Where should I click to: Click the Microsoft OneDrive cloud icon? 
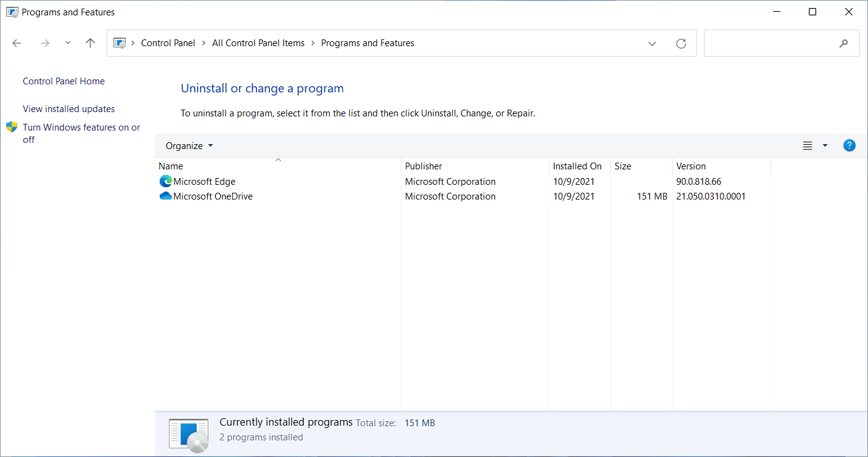[x=165, y=196]
